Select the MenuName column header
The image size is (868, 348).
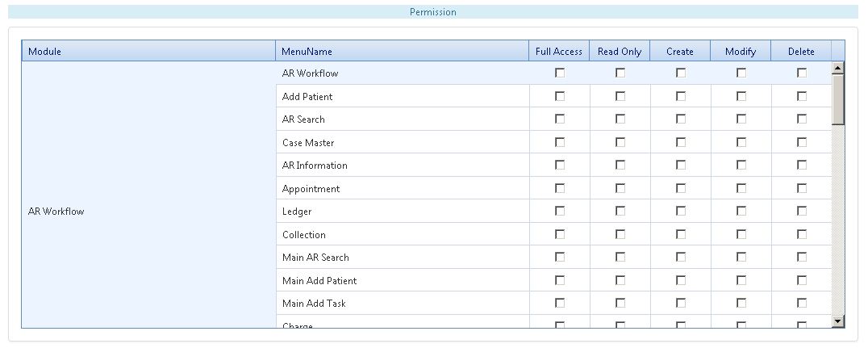tap(402, 51)
